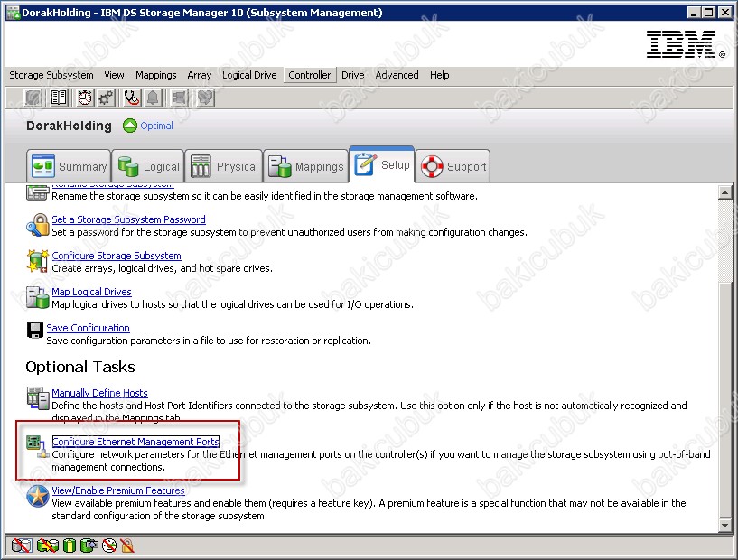The width and height of the screenshot is (738, 560).
Task: Click the description starting 'Map logical drives to hosts'
Action: click(232, 304)
